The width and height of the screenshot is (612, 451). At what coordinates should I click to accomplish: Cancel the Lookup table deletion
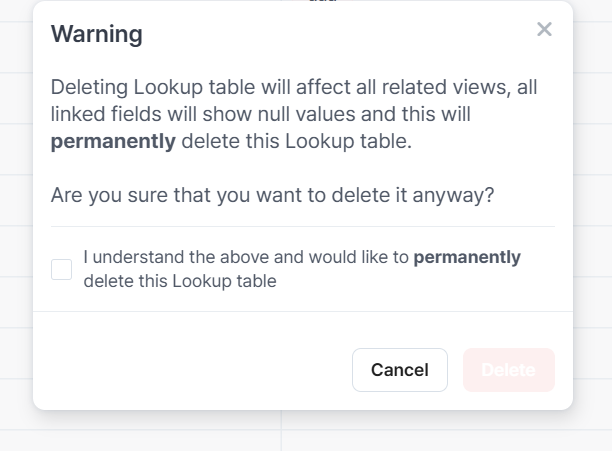pyautogui.click(x=399, y=370)
